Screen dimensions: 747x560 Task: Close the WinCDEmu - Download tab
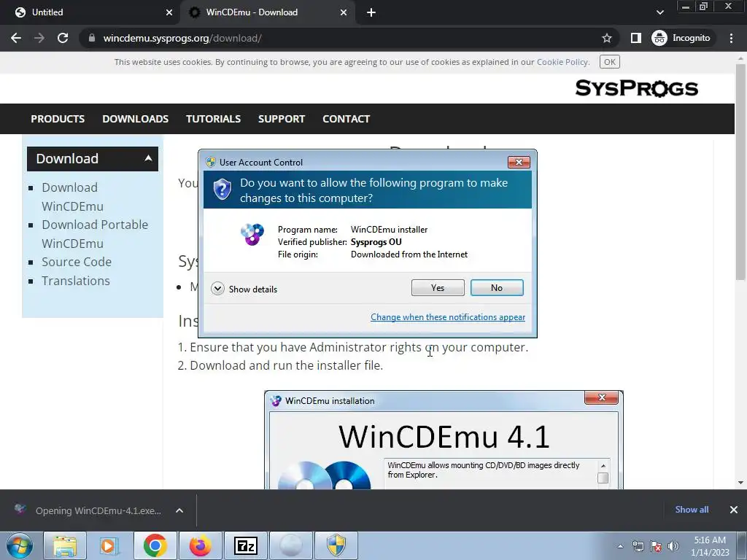(x=344, y=12)
